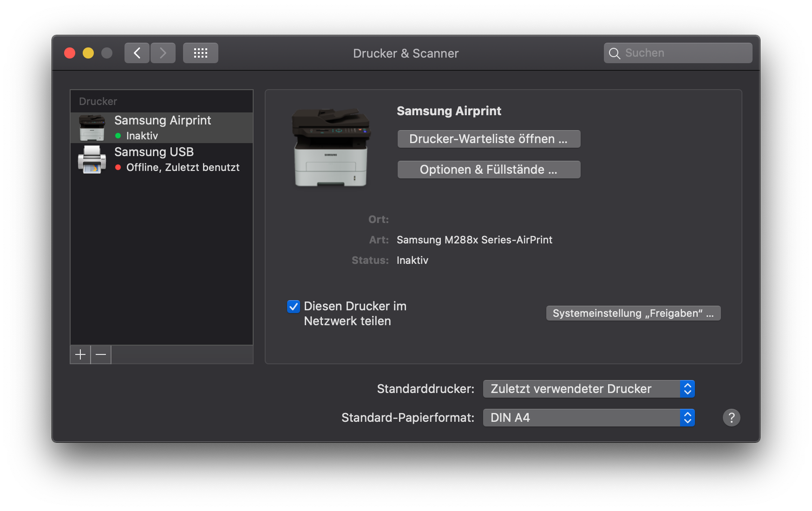The width and height of the screenshot is (812, 511).
Task: Click the forward navigation arrow
Action: tap(163, 53)
